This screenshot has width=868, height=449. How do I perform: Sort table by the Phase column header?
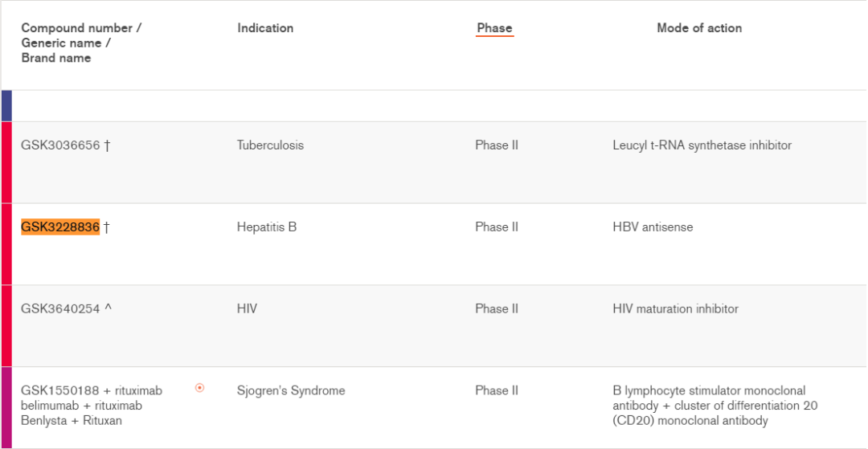coord(495,27)
